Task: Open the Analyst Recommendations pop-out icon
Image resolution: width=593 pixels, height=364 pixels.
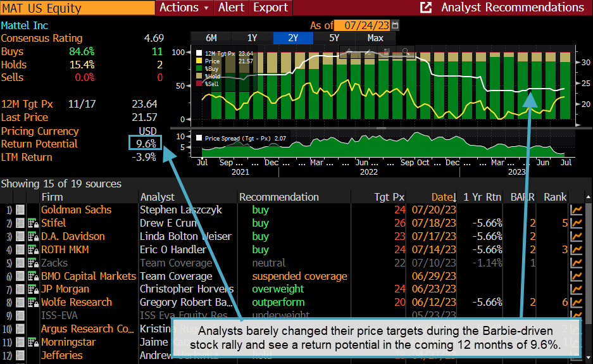Action: tap(426, 8)
